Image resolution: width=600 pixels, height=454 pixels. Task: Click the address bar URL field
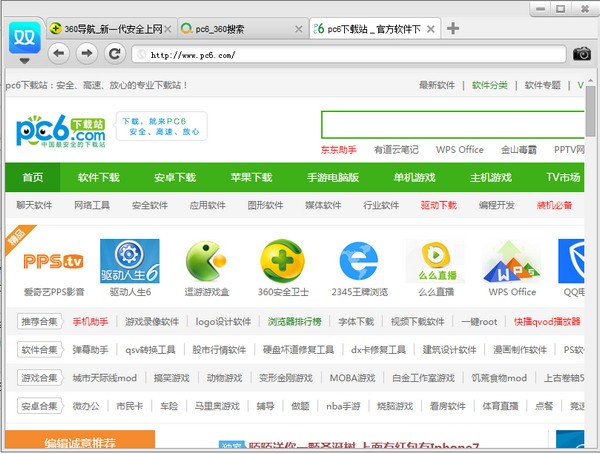click(349, 54)
